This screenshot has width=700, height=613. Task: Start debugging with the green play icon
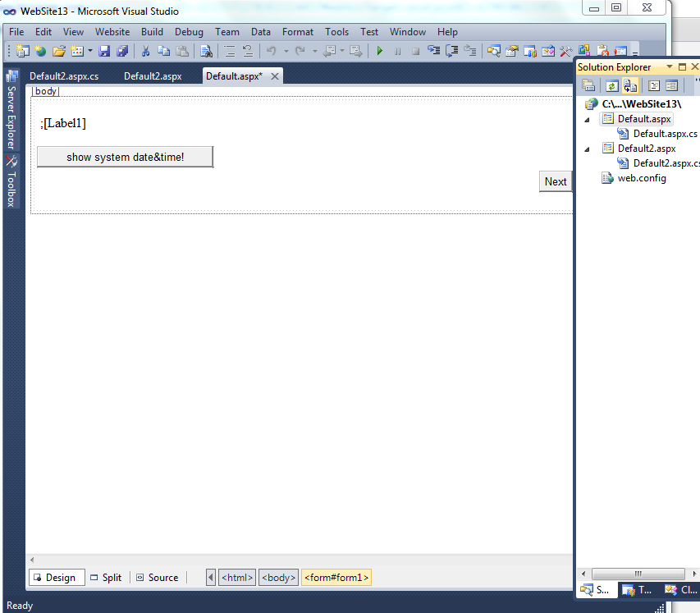[x=379, y=50]
